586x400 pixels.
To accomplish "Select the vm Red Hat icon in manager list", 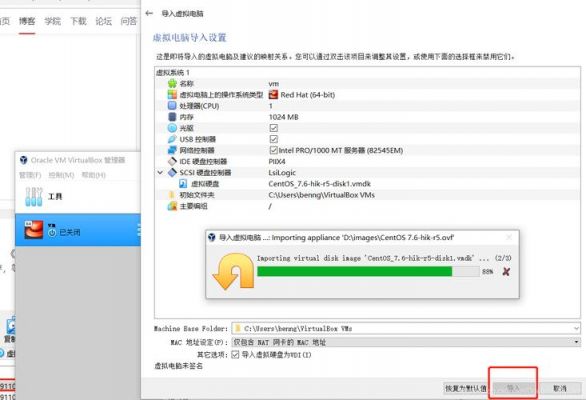I will (34, 230).
